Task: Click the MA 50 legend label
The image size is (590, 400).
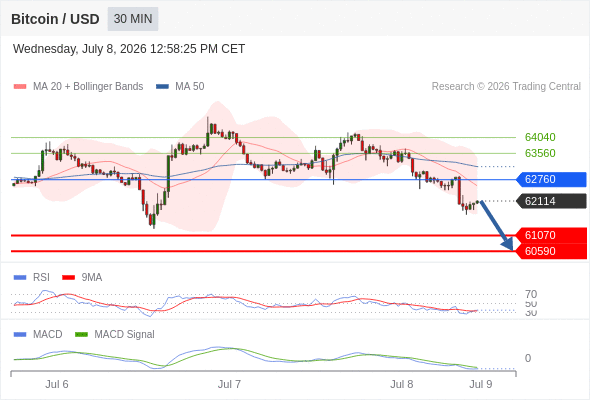Action: [190, 87]
